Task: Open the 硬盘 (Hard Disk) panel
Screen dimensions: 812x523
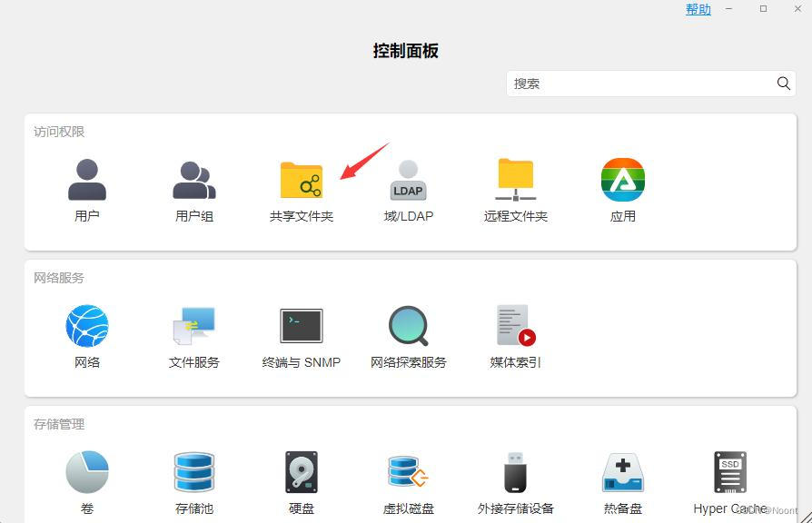Action: pos(301,481)
